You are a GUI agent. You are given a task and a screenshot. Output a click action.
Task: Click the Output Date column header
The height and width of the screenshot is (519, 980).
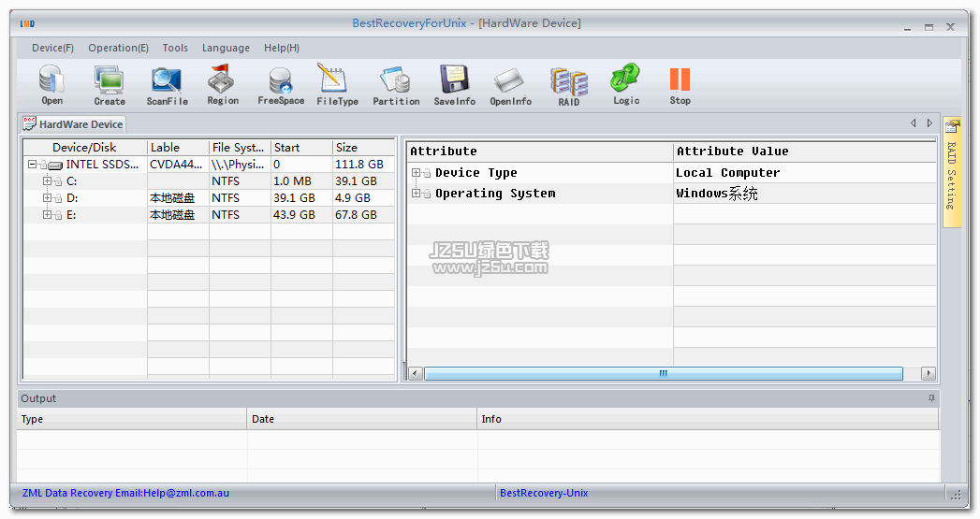coord(362,419)
